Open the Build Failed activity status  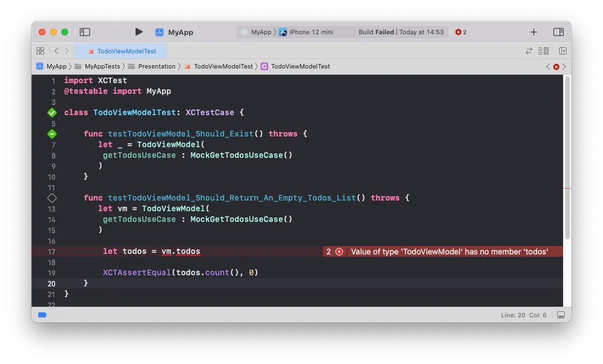point(400,32)
